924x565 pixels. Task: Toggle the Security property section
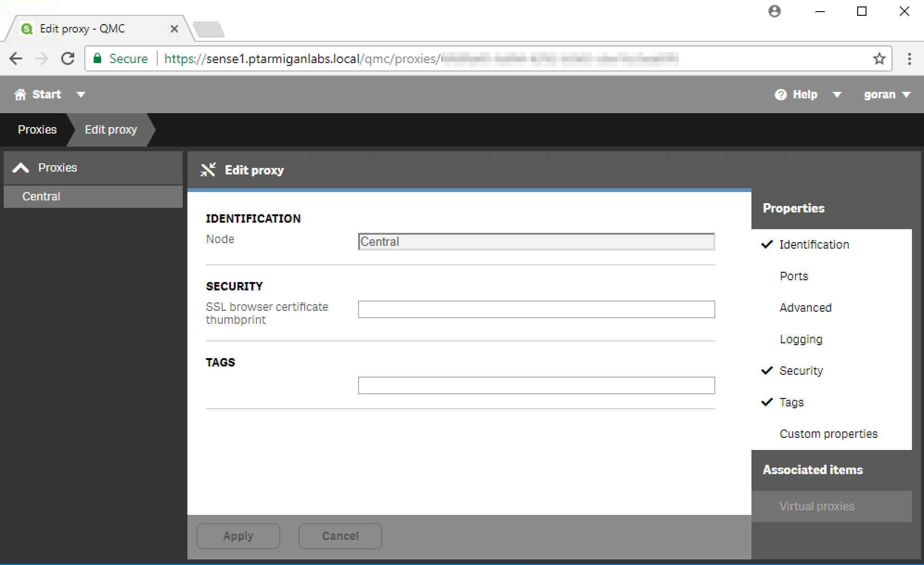[x=832, y=371]
